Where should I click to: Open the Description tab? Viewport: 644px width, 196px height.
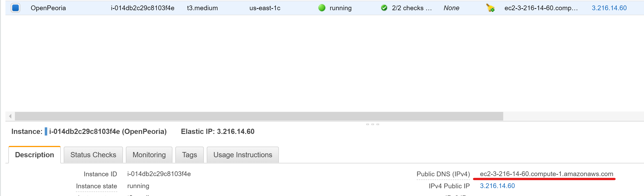(x=35, y=155)
